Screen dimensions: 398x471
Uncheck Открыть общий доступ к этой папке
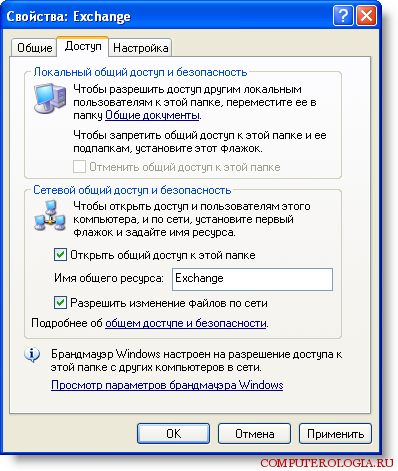pyautogui.click(x=60, y=255)
